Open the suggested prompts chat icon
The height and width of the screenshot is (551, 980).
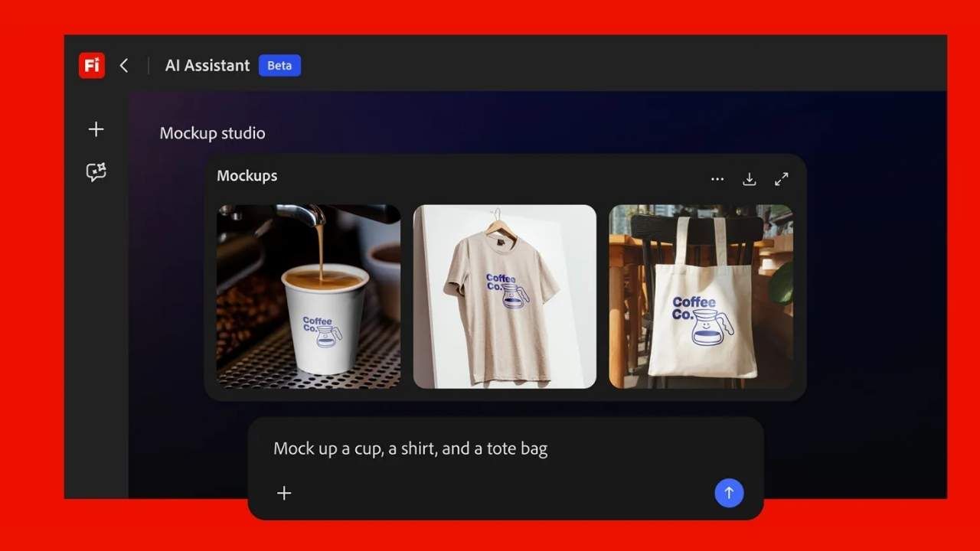point(96,171)
